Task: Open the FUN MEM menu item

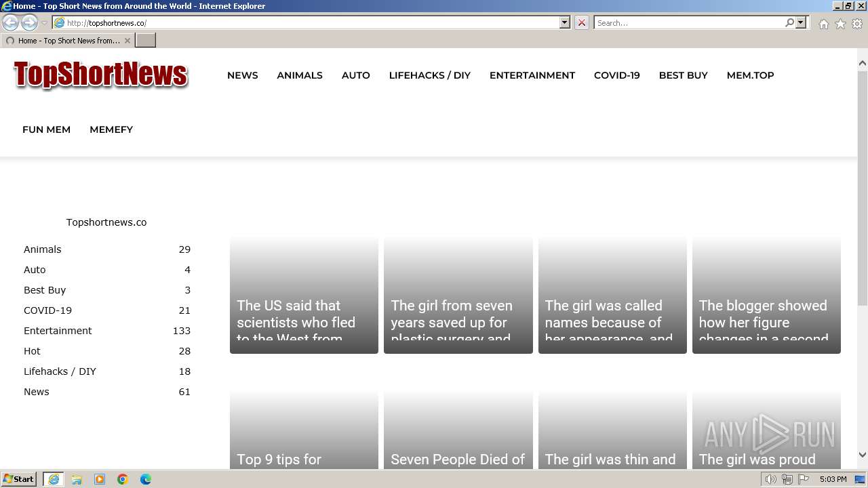Action: 46,129
